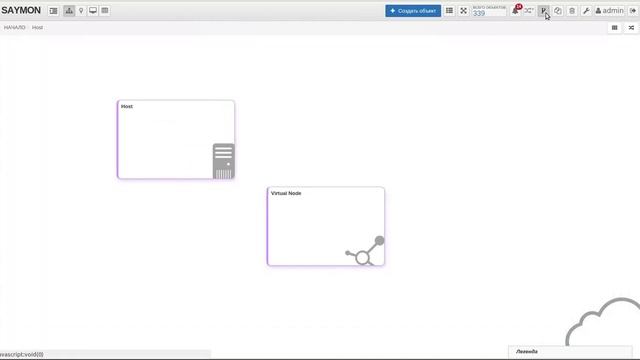Click the shuffle arrangement icon below toolbar
This screenshot has width=640, height=360.
click(x=631, y=28)
